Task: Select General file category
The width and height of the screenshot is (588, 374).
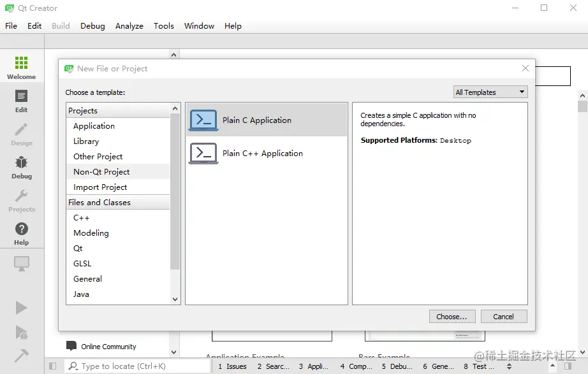Action: 118,279
